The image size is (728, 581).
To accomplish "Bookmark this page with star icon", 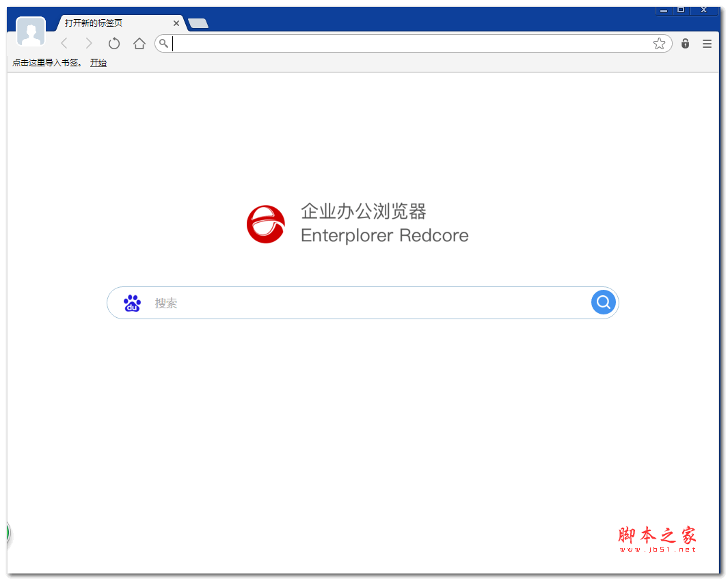I will tap(659, 44).
